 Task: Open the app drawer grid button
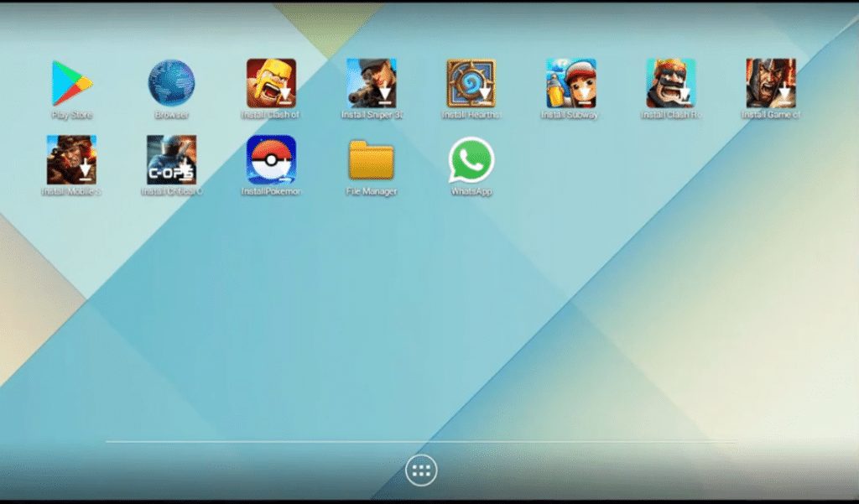coord(421,470)
